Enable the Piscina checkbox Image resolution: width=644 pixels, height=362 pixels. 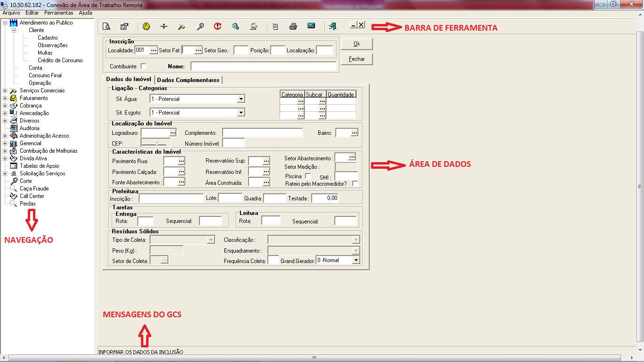(308, 176)
